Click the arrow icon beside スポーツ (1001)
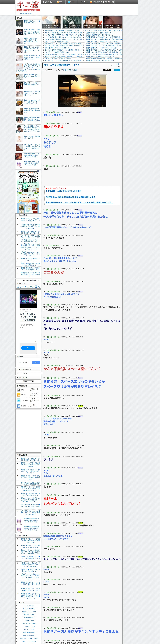This screenshot has height=644, width=160. click(17, 630)
